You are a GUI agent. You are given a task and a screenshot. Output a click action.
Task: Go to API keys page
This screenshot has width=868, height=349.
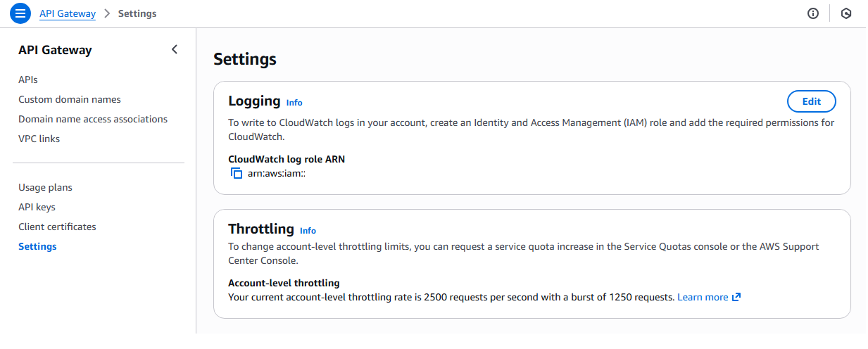37,207
